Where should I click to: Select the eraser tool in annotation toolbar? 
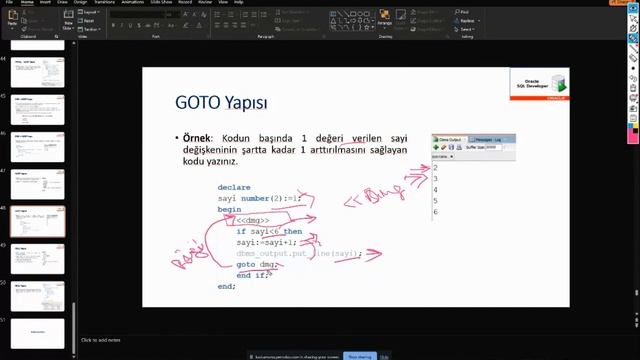(x=633, y=58)
